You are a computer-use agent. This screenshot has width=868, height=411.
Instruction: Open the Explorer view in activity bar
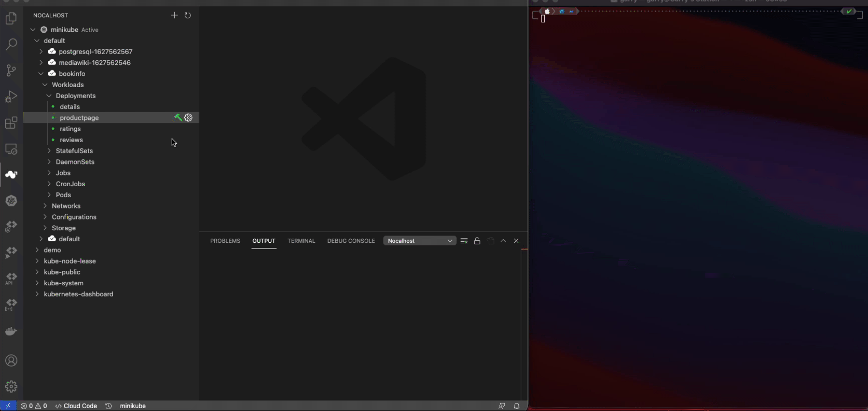(x=11, y=18)
